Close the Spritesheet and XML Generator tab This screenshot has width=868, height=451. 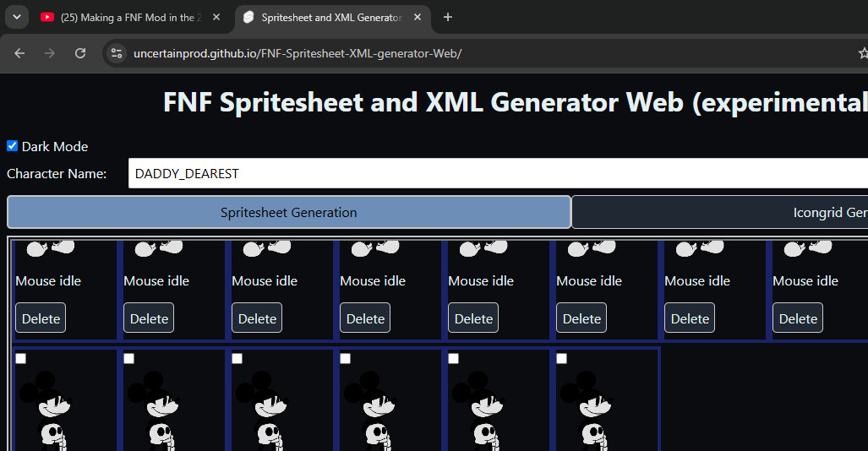[x=418, y=18]
